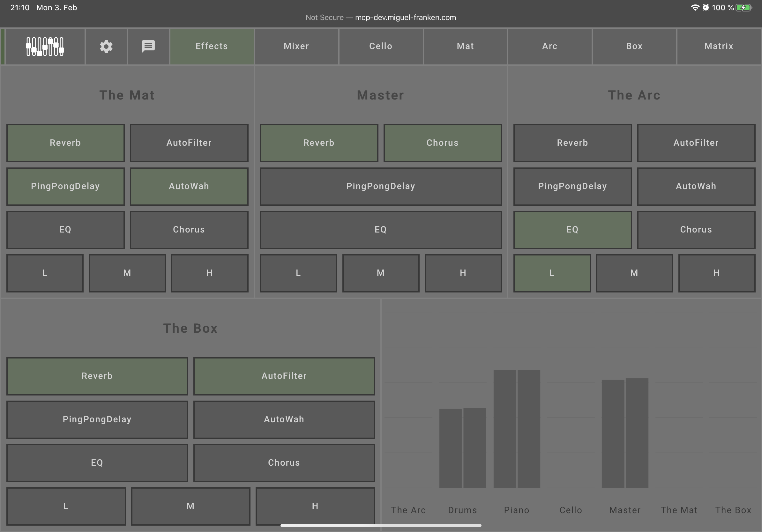Image resolution: width=762 pixels, height=532 pixels.
Task: Disable Reverb on The Mat
Action: pyautogui.click(x=65, y=143)
